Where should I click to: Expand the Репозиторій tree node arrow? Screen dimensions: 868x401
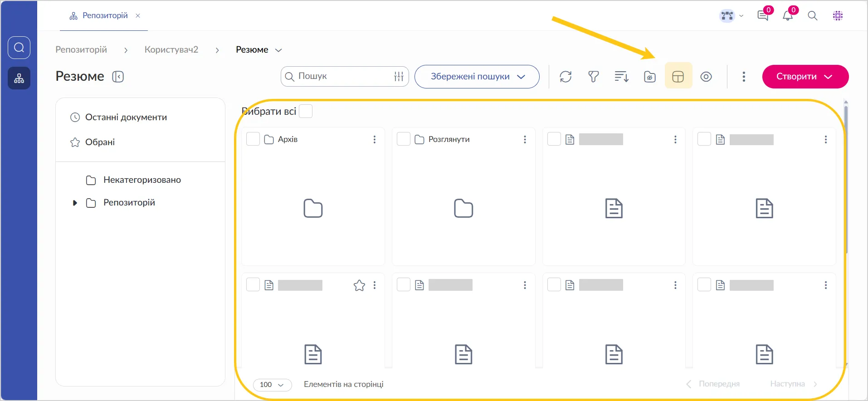(x=75, y=203)
